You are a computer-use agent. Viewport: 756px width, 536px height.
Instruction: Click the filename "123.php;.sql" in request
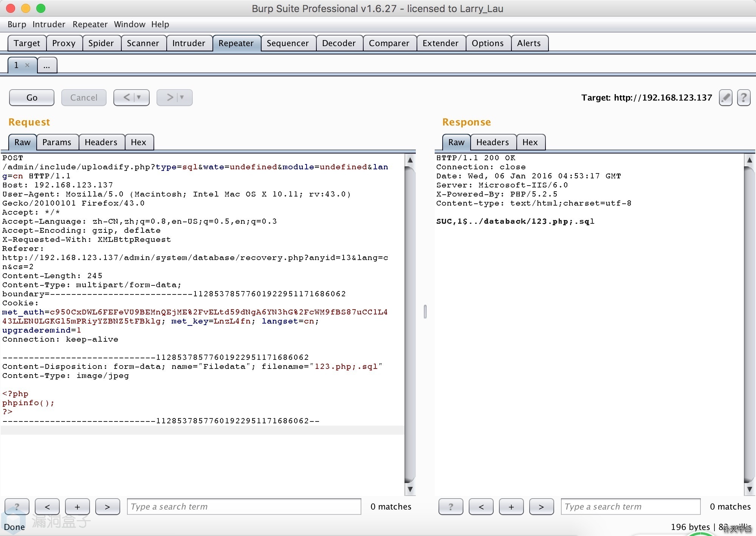[x=346, y=367]
